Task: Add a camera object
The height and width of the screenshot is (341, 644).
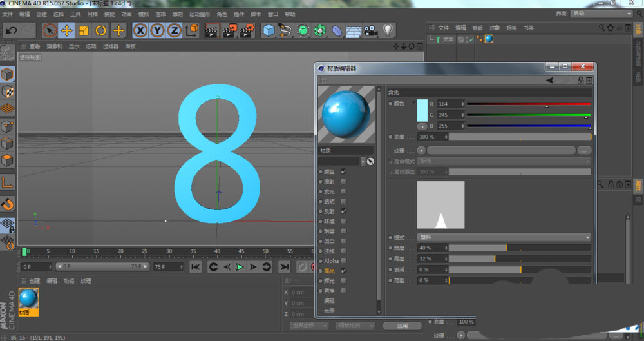Action: point(370,31)
